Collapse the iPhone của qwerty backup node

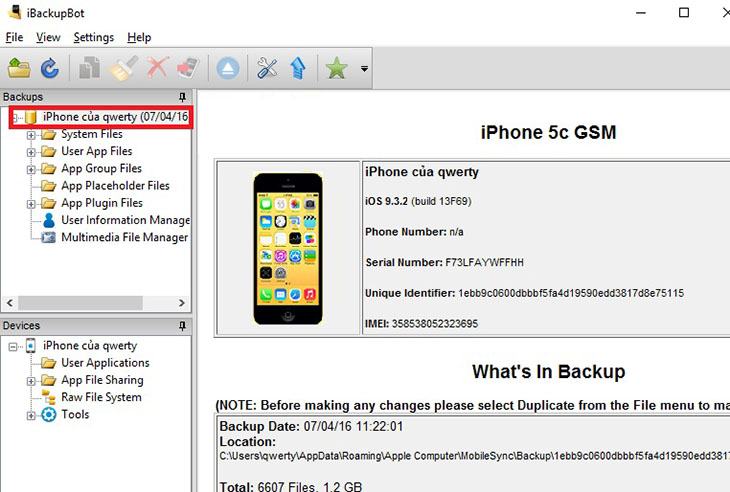click(15, 117)
